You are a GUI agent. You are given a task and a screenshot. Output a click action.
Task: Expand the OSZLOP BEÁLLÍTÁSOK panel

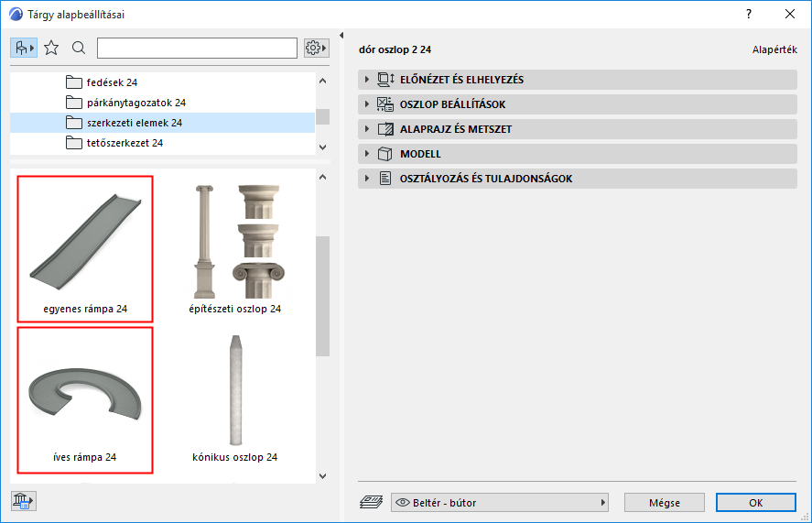tap(578, 104)
